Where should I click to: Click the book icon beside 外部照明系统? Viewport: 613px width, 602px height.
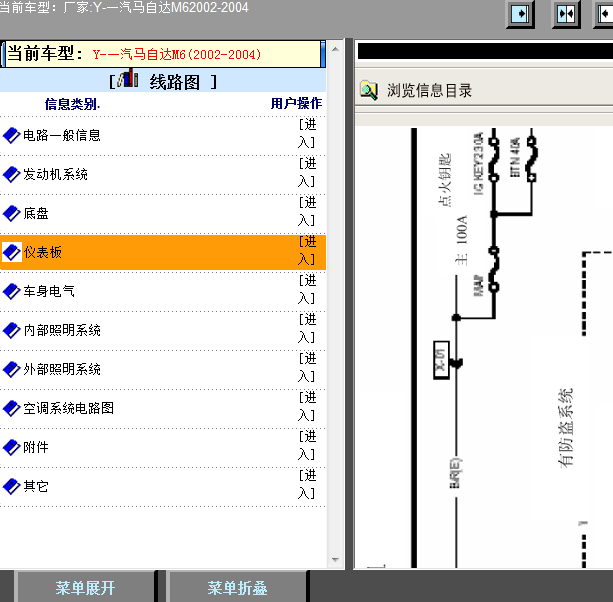pos(11,369)
